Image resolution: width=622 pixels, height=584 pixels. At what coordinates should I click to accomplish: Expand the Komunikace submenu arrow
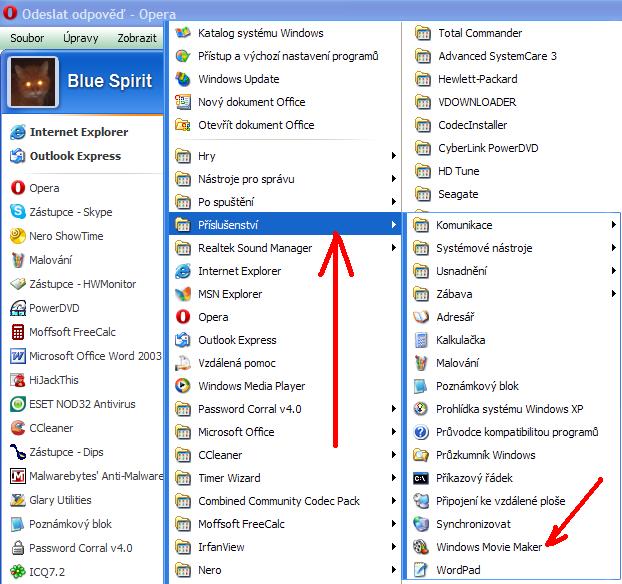click(x=614, y=225)
